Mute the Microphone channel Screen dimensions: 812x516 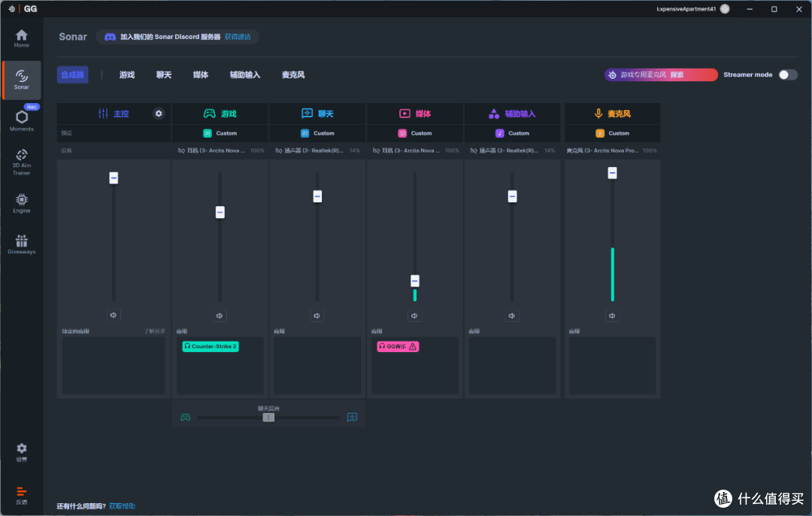pos(612,315)
